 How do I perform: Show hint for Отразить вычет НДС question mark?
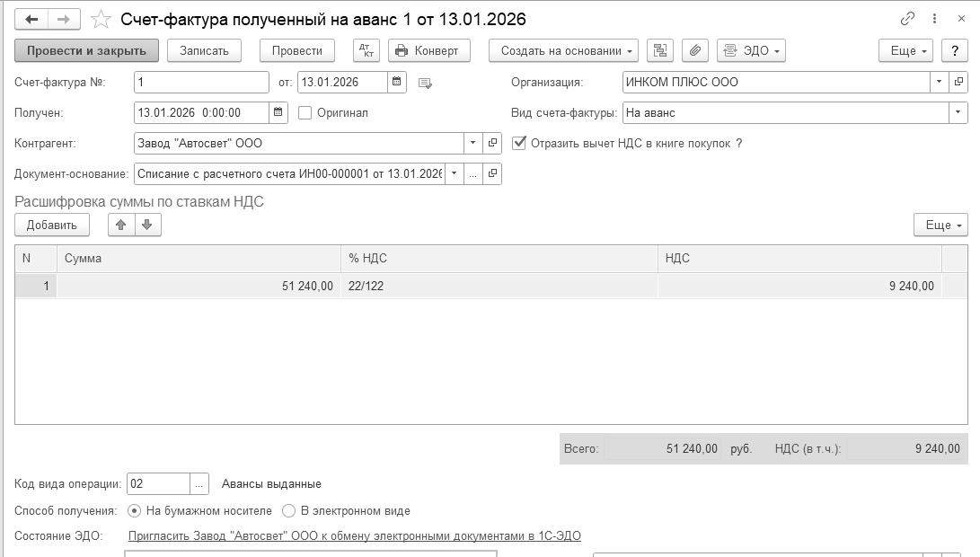738,143
